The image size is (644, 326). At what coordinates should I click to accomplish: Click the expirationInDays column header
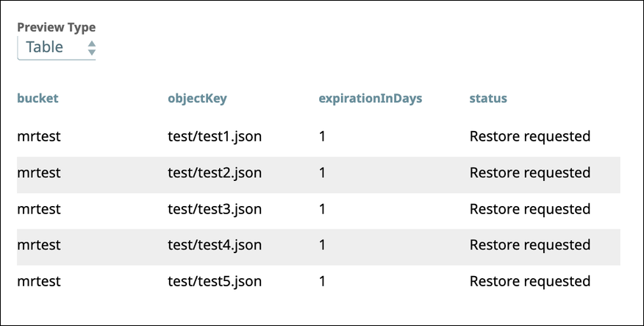pyautogui.click(x=371, y=98)
